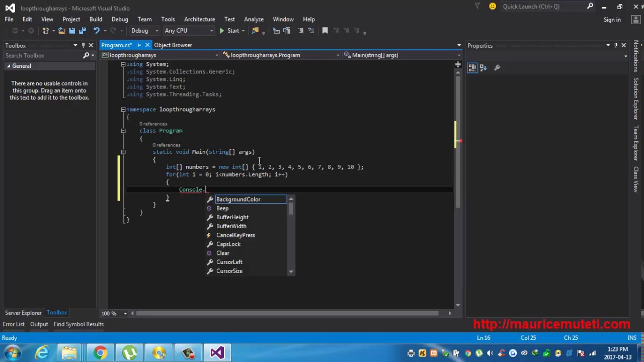Screen dimensions: 644x362
Task: Click the Properties panel wrench icon
Action: [497, 67]
